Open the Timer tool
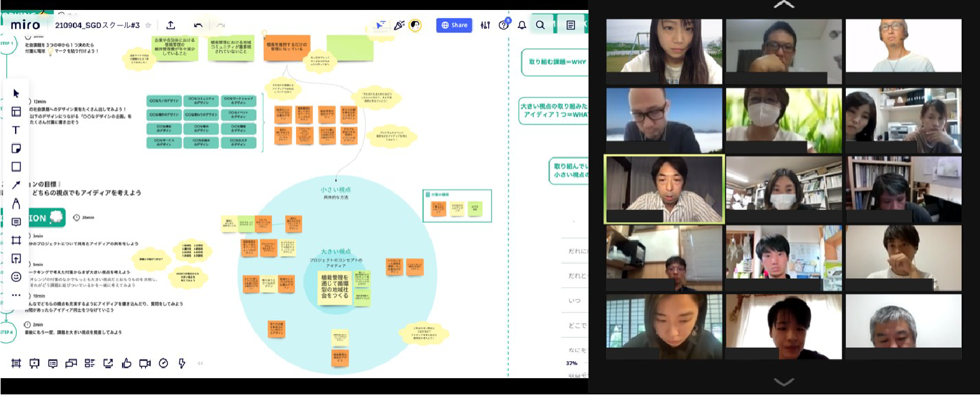Viewport: 980px width, 395px height. (163, 363)
